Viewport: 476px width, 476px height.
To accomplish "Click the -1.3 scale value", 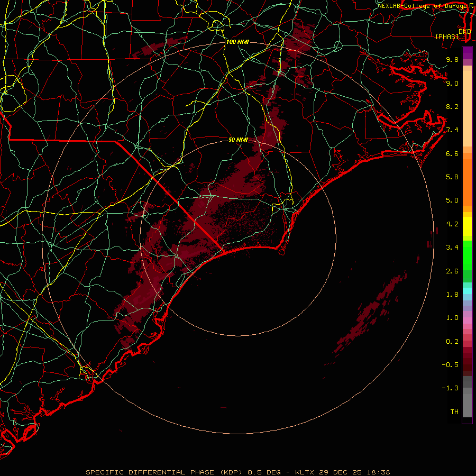I will coord(450,388).
